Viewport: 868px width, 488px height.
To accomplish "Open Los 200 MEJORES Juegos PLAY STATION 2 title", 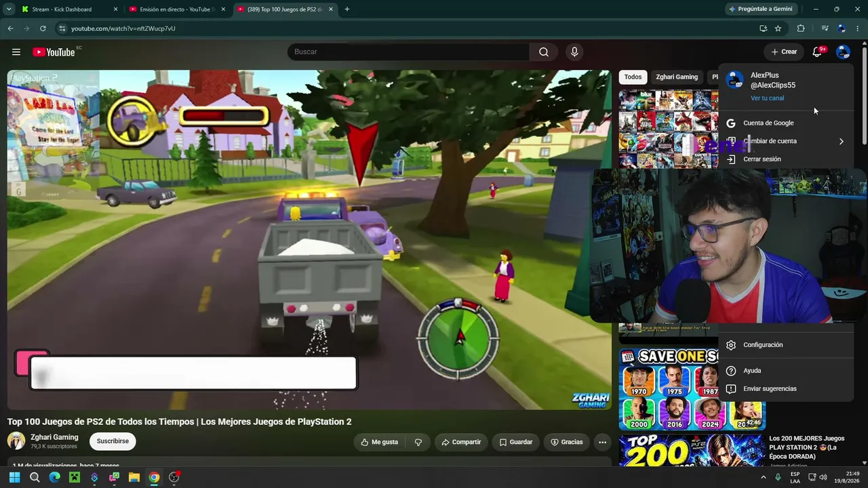I will click(807, 447).
